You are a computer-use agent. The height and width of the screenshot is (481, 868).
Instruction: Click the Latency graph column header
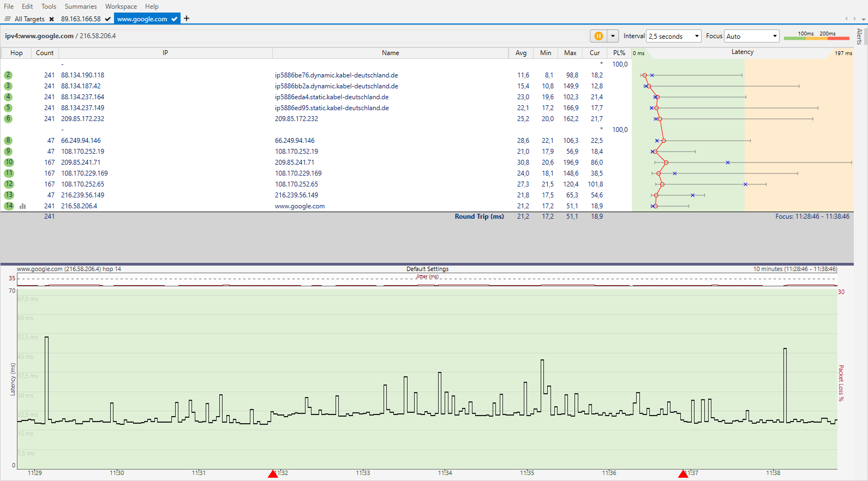click(x=743, y=52)
